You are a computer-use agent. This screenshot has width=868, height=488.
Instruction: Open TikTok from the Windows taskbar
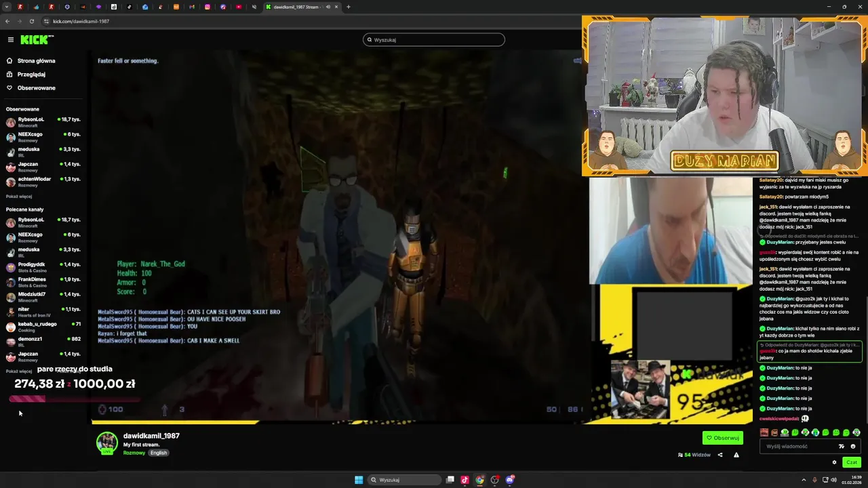pos(465,480)
